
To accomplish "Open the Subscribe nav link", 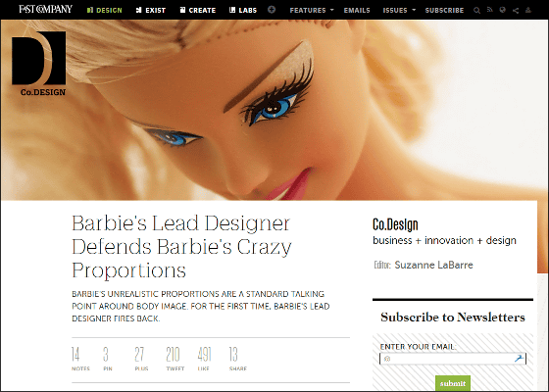I will [444, 10].
